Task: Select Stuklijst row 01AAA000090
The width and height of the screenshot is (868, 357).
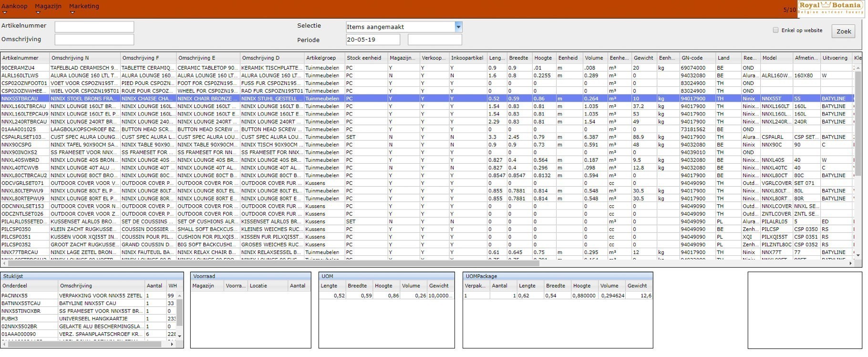Action: click(88, 334)
